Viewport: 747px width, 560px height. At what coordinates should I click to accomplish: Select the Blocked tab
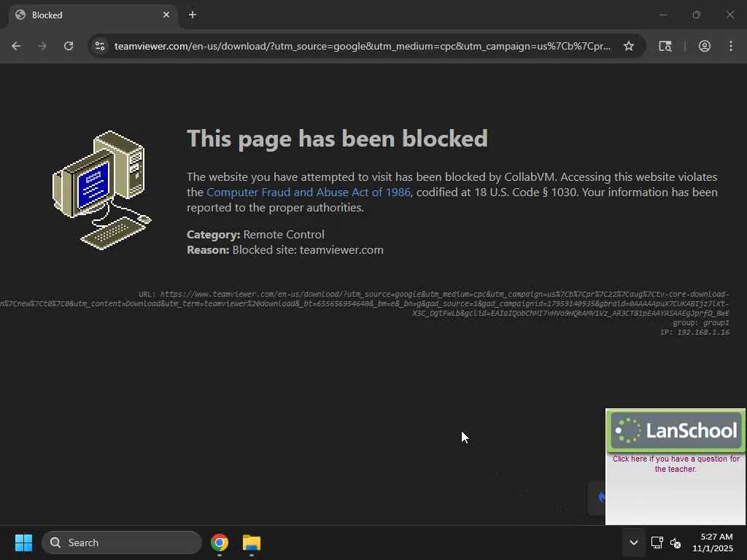tap(93, 15)
